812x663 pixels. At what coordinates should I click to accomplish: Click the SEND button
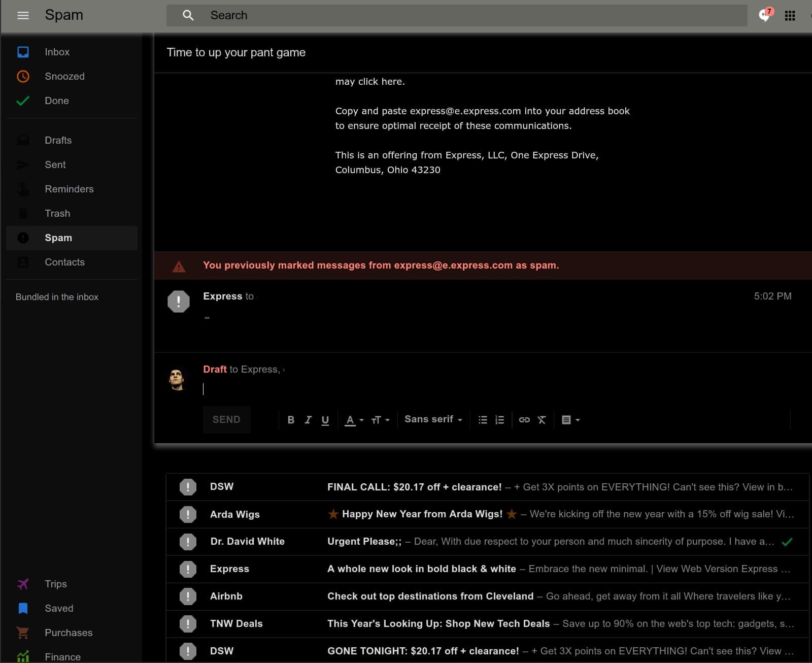pos(226,419)
